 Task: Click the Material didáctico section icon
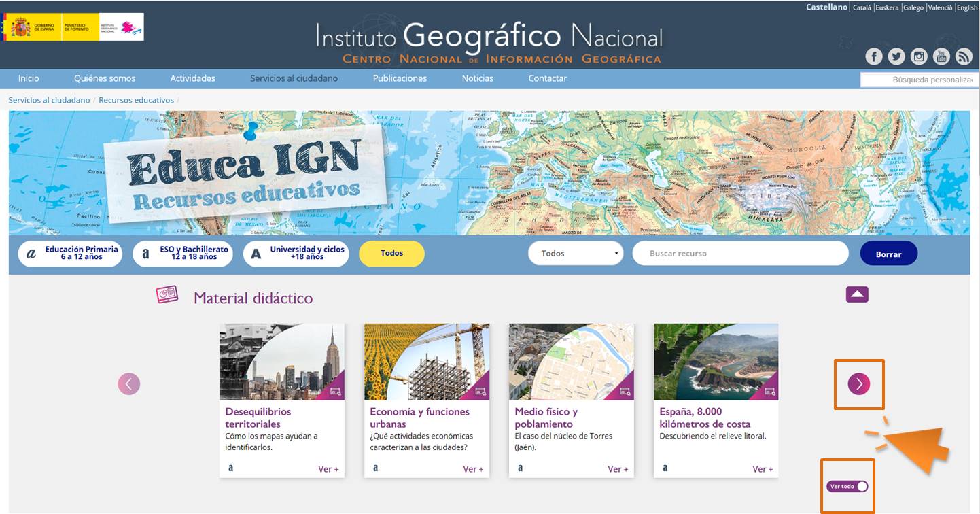pos(167,294)
